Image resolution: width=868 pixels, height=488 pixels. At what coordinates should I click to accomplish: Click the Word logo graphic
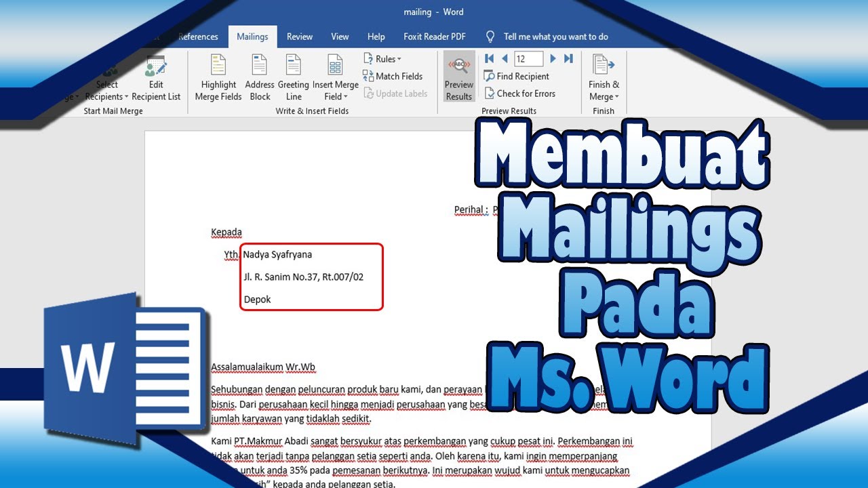click(125, 369)
